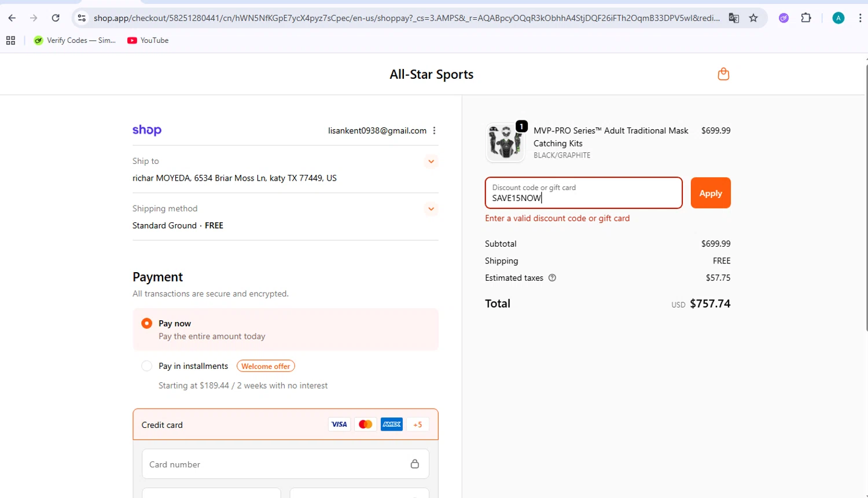Open the purple extension icon
The image size is (868, 498).
[784, 18]
